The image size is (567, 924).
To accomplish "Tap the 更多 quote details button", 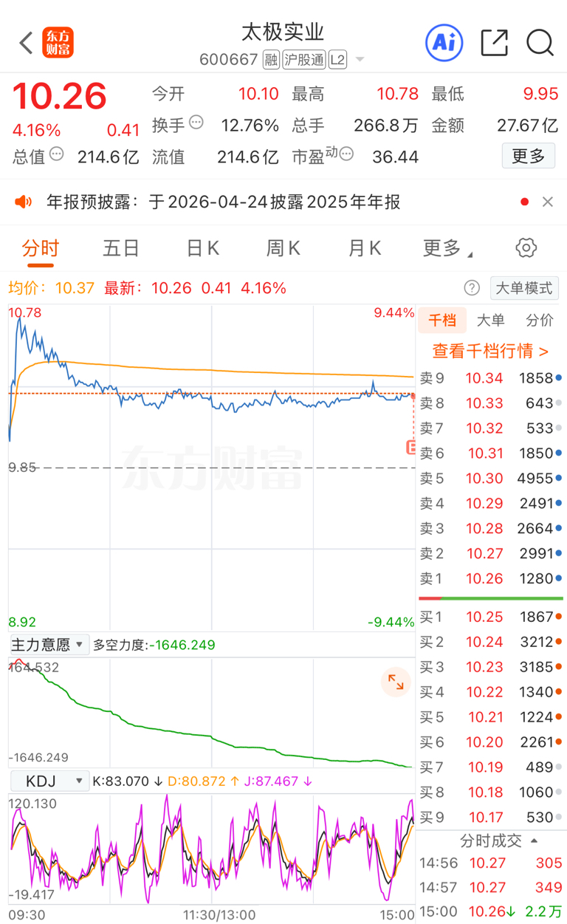I will [x=528, y=156].
